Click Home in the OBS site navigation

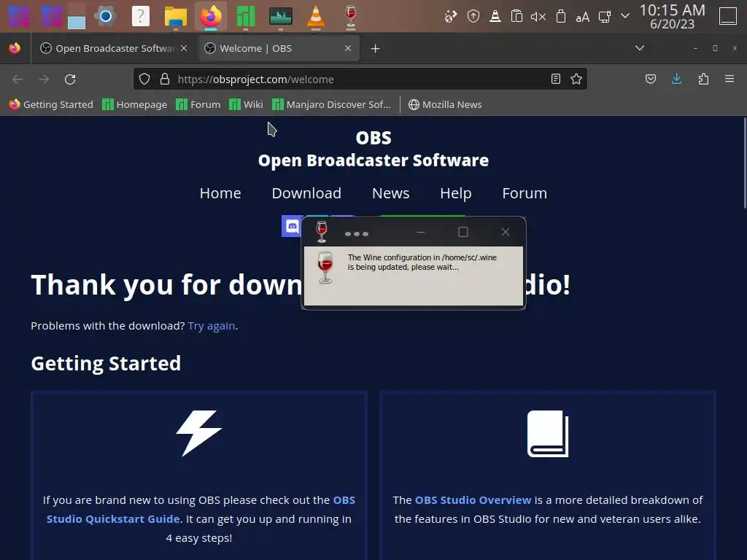[220, 193]
